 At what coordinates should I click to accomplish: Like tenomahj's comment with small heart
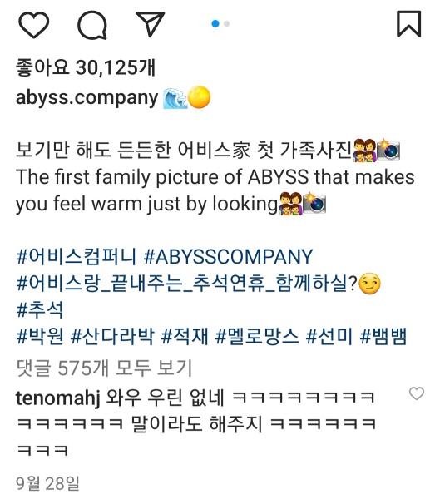417,393
